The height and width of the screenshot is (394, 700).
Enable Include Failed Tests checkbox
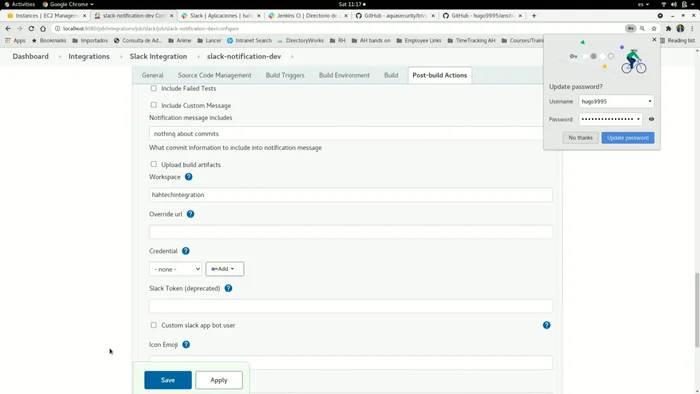pos(154,88)
